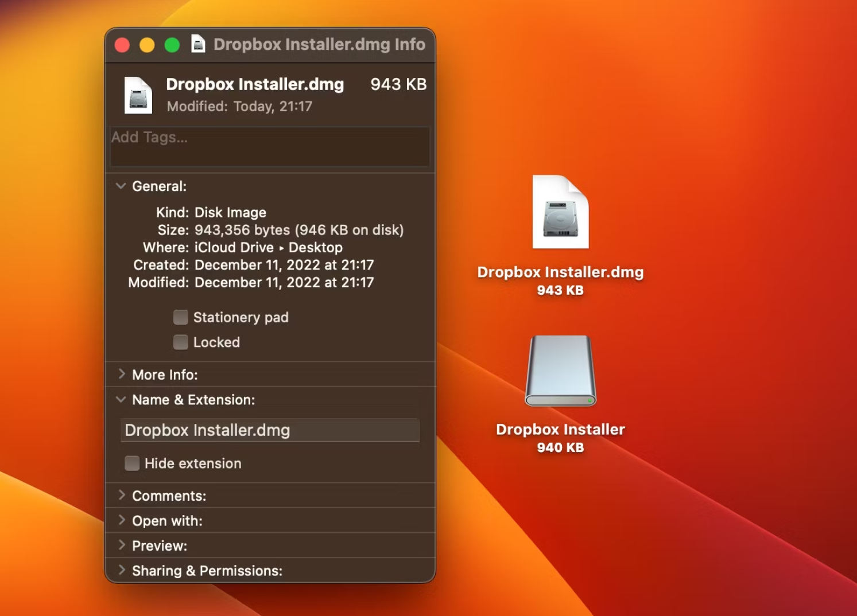Click the green zoom window button
This screenshot has height=616, width=857.
tap(172, 45)
